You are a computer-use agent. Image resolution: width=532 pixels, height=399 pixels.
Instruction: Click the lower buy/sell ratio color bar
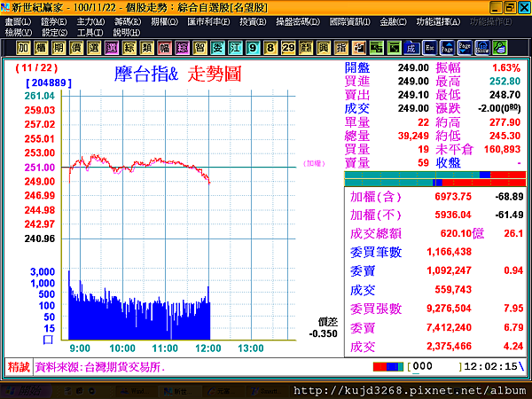[435, 183]
